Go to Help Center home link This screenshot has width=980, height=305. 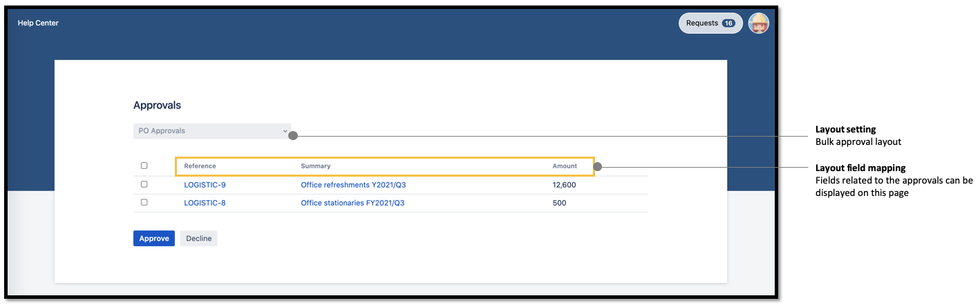tap(38, 23)
